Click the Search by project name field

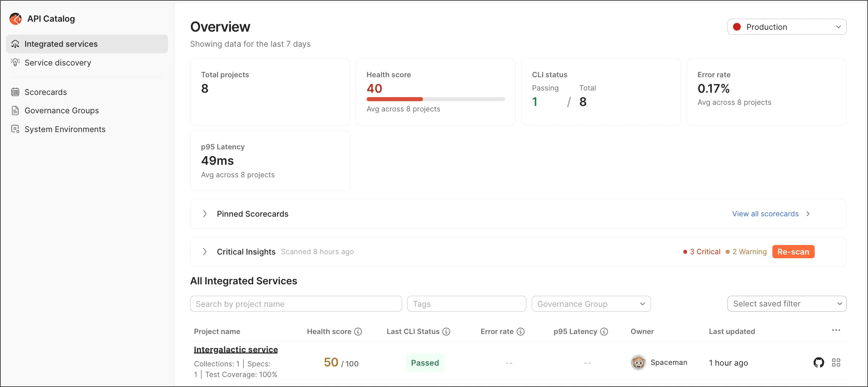click(x=296, y=304)
